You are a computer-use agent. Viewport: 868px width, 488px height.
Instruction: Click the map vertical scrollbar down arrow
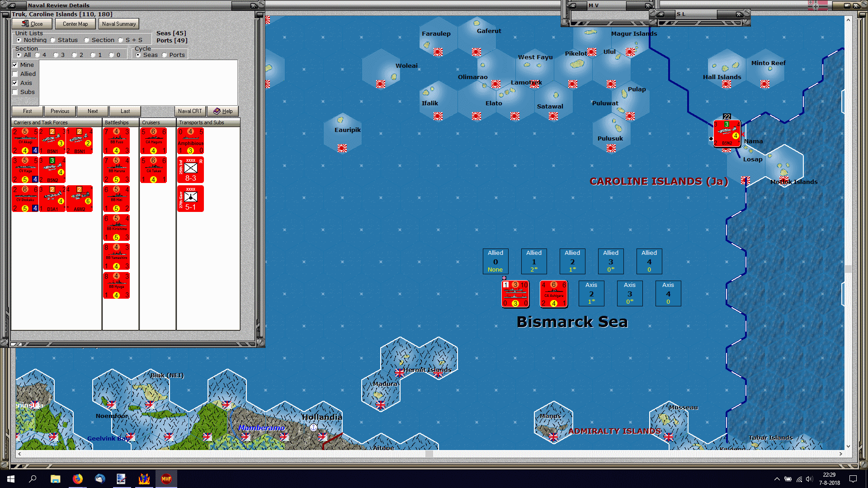(x=848, y=446)
